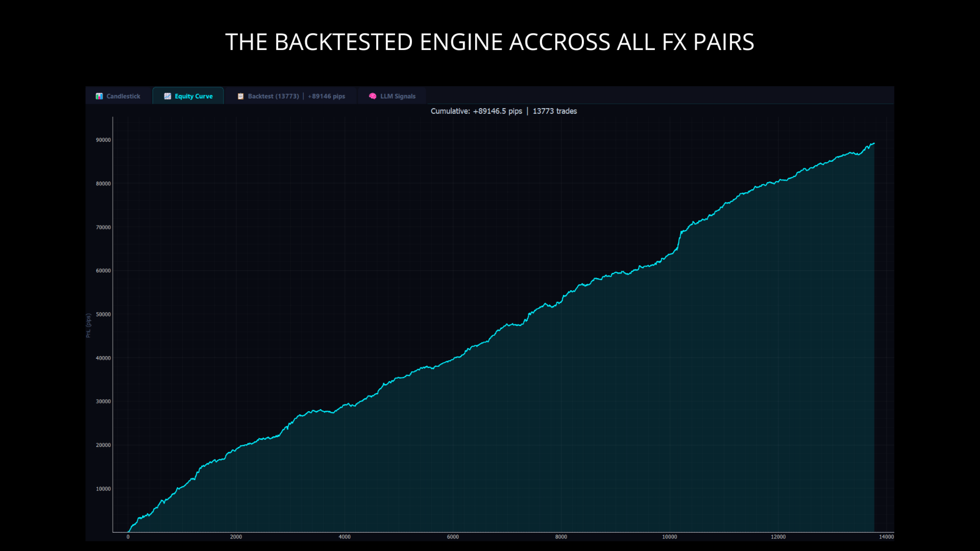Click the 50000 y-axis tick label
The image size is (980, 551).
103,314
